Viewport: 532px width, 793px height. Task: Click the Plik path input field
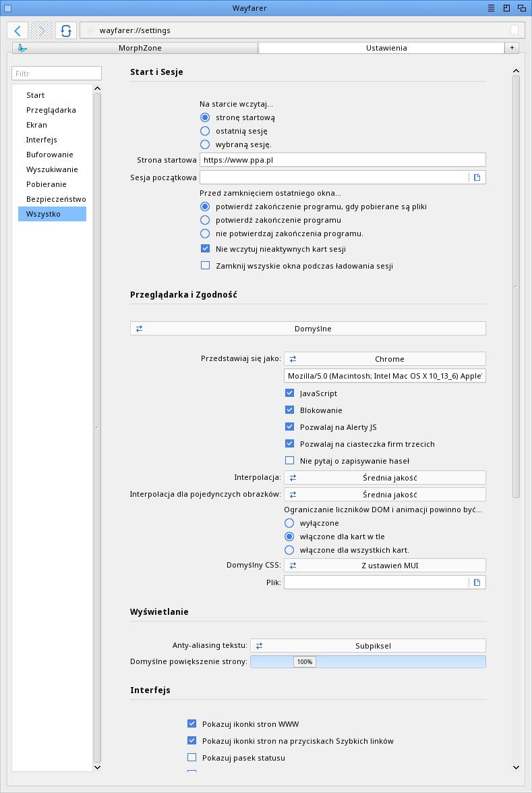(376, 582)
